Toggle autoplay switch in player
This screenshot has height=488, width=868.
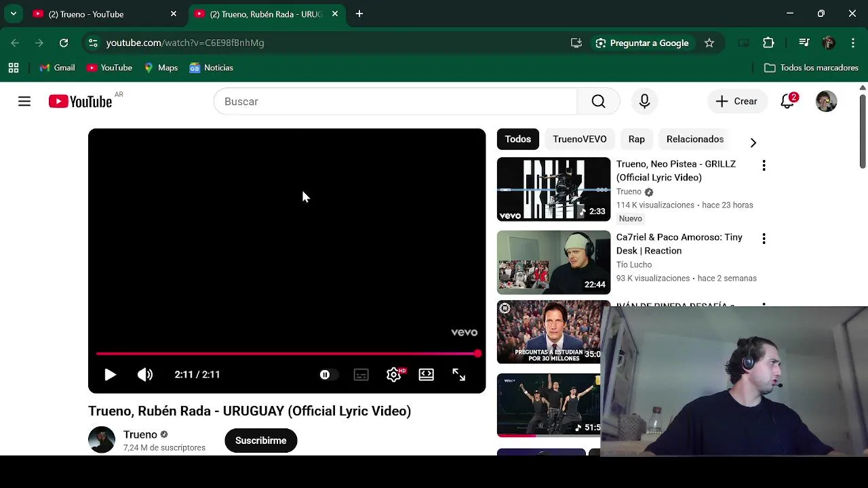pyautogui.click(x=328, y=375)
